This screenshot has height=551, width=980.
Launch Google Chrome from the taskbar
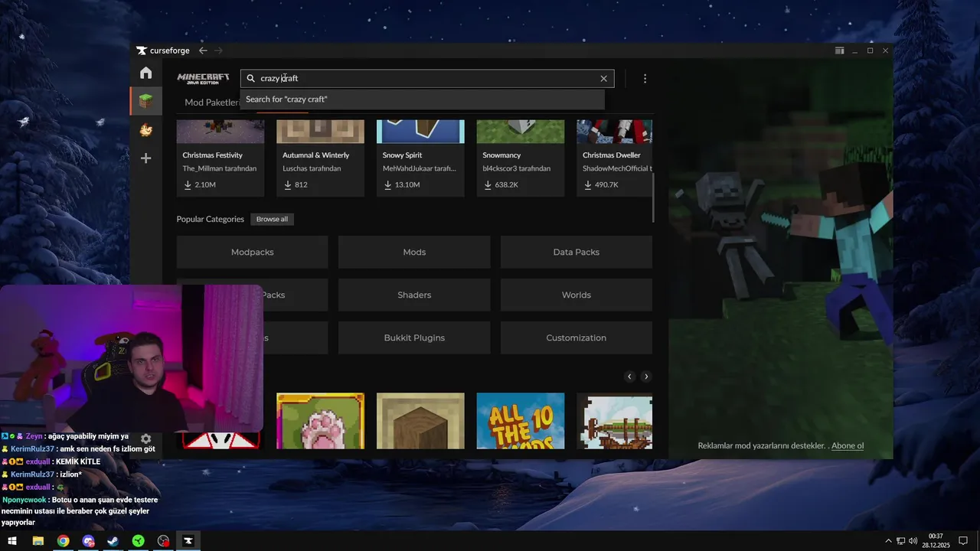point(63,541)
